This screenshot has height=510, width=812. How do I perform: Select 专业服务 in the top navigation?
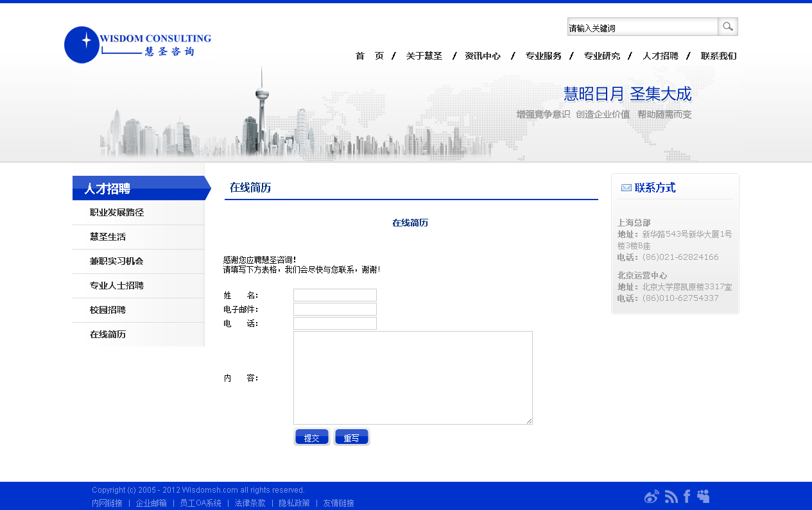(543, 56)
